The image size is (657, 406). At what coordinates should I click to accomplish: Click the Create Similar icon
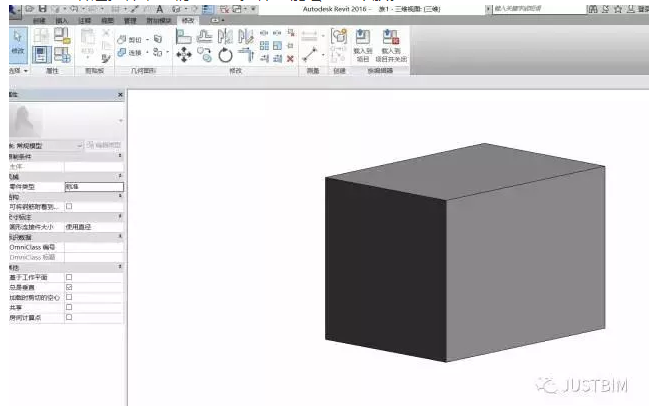[x=339, y=36]
